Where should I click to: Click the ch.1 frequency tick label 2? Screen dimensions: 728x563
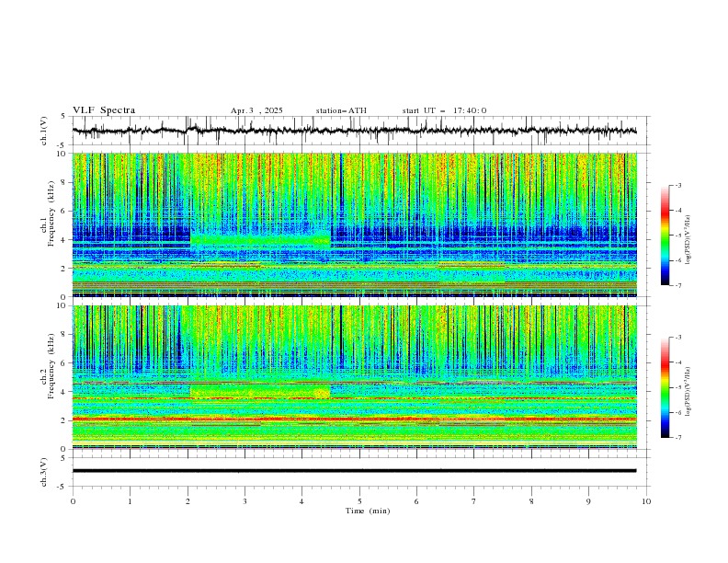click(x=65, y=269)
